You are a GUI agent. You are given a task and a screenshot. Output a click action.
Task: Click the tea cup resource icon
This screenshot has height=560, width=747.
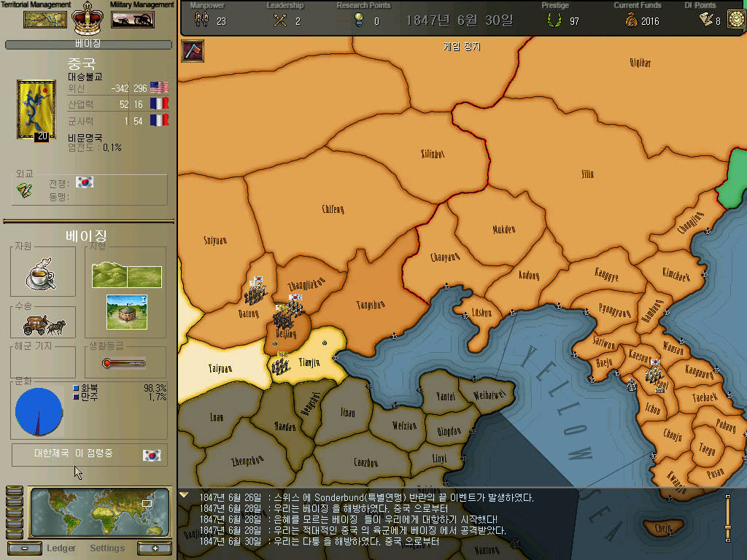click(x=41, y=274)
